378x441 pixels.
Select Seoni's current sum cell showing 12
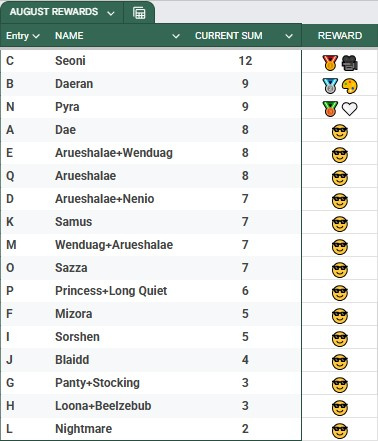click(x=245, y=61)
